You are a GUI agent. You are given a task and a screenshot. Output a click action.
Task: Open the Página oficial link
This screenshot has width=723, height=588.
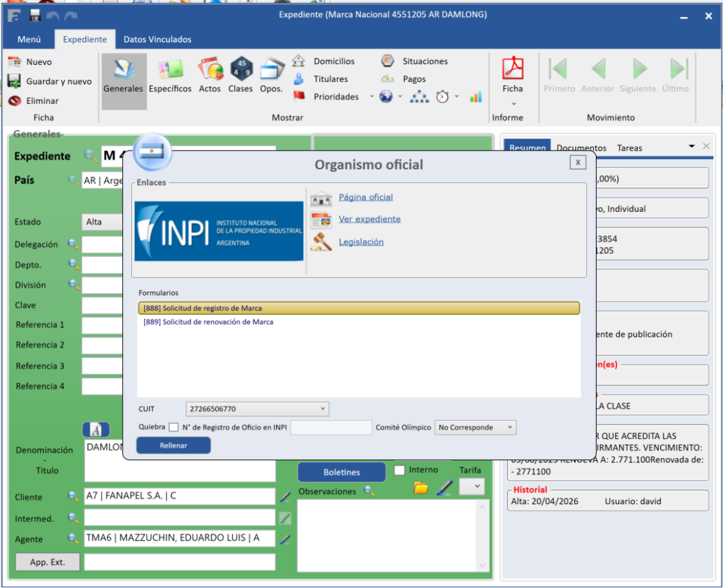(366, 197)
